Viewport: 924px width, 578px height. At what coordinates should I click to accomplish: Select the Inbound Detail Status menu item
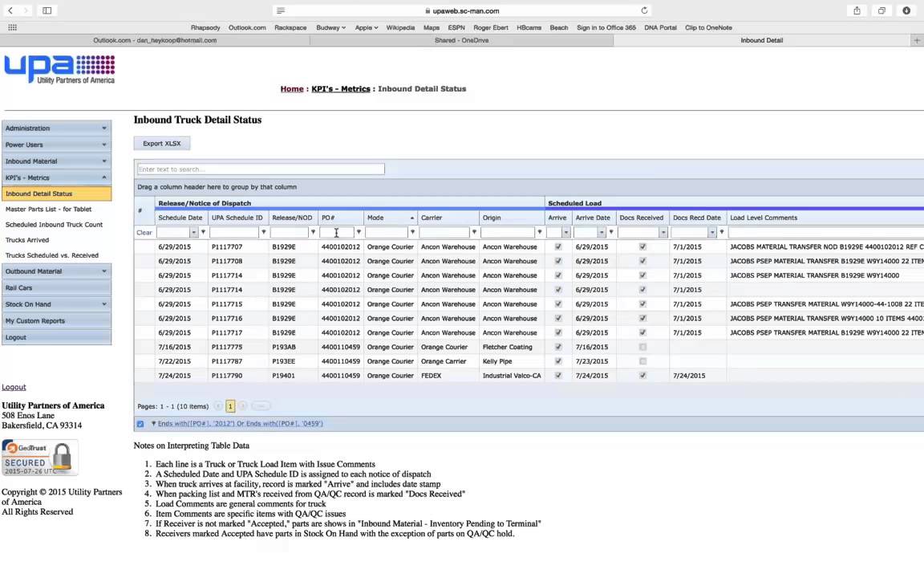57,193
